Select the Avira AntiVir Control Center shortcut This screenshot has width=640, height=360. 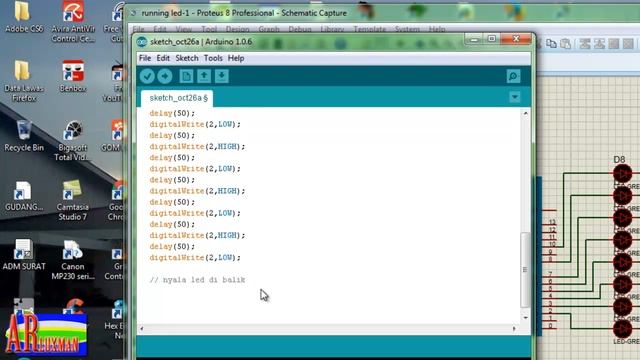click(x=73, y=22)
